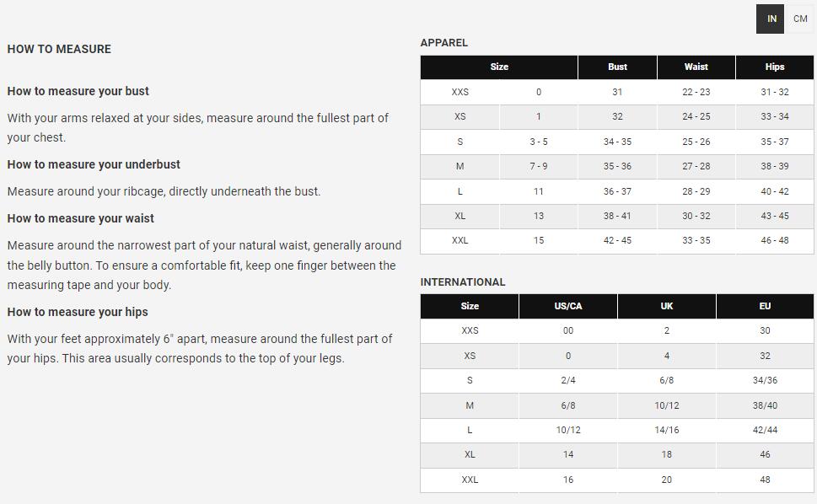
Task: Click 'How to measure your hips' heading
Action: tap(78, 312)
